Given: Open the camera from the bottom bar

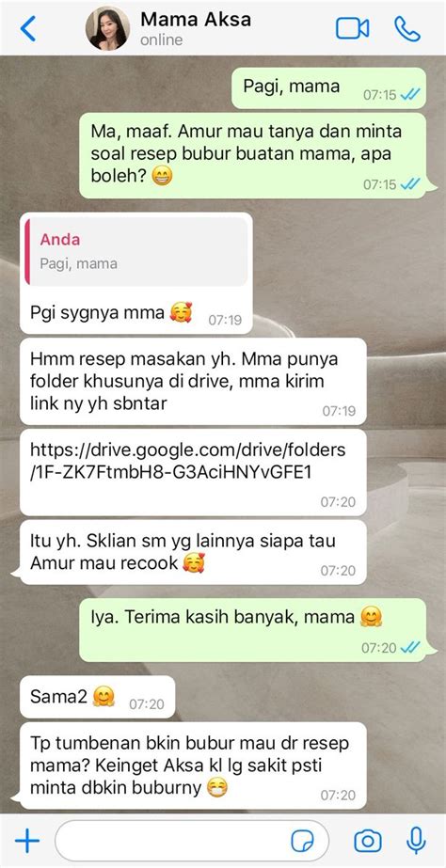Looking at the screenshot, I should pyautogui.click(x=367, y=842).
